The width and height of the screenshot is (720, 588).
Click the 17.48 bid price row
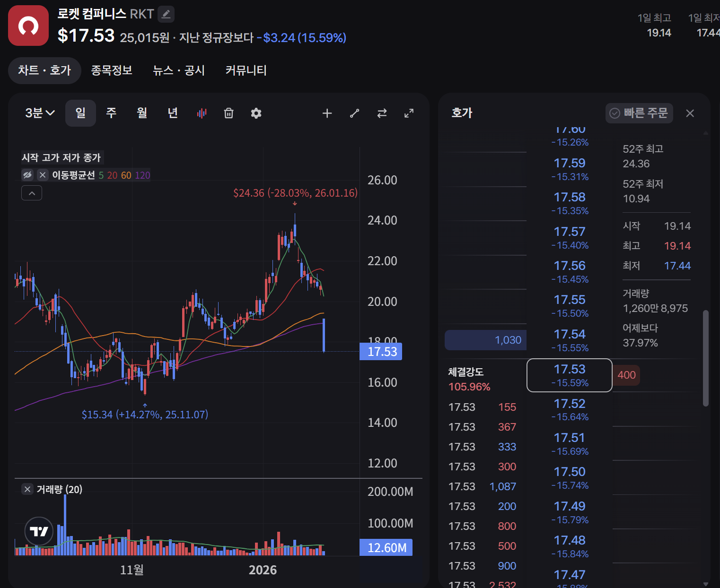[x=570, y=546]
